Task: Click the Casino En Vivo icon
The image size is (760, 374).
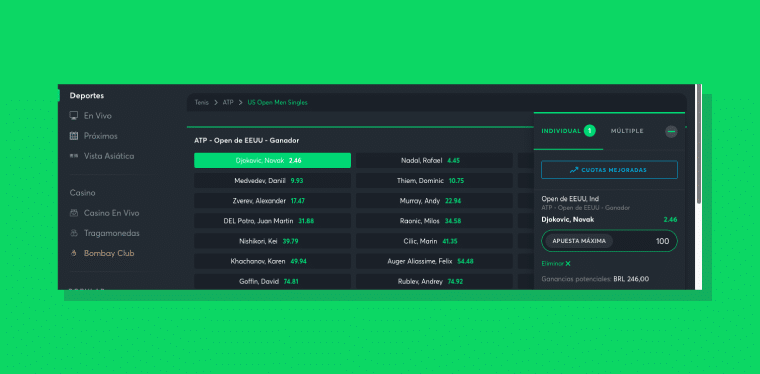Action: [x=74, y=213]
